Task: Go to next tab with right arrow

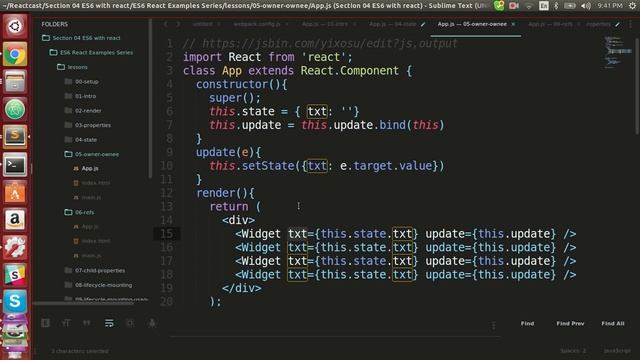Action: coord(178,24)
